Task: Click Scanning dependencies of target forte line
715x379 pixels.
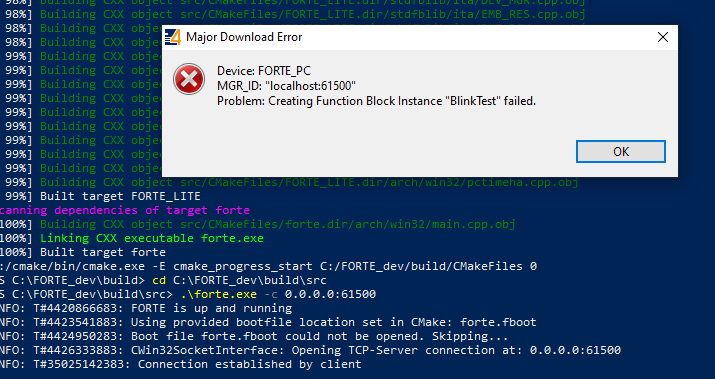Action: (x=125, y=210)
